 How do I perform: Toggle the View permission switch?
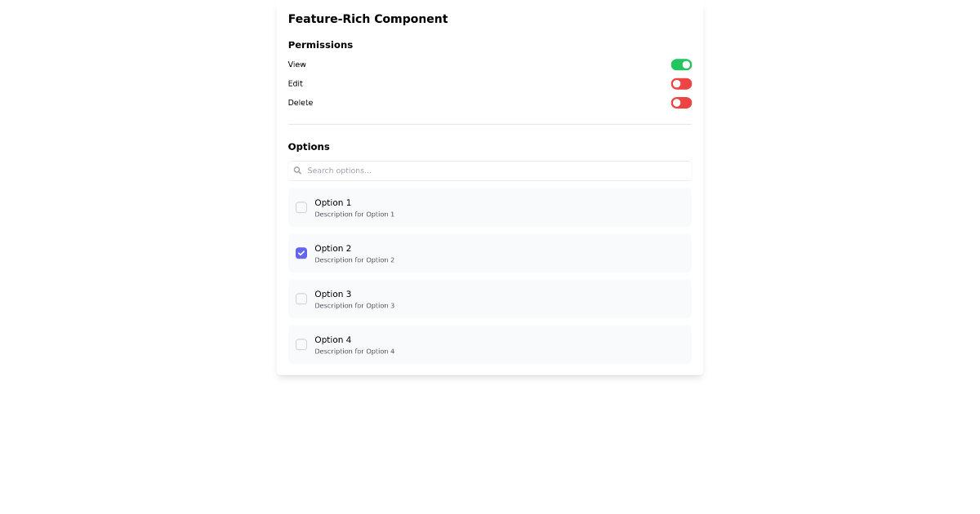point(681,64)
